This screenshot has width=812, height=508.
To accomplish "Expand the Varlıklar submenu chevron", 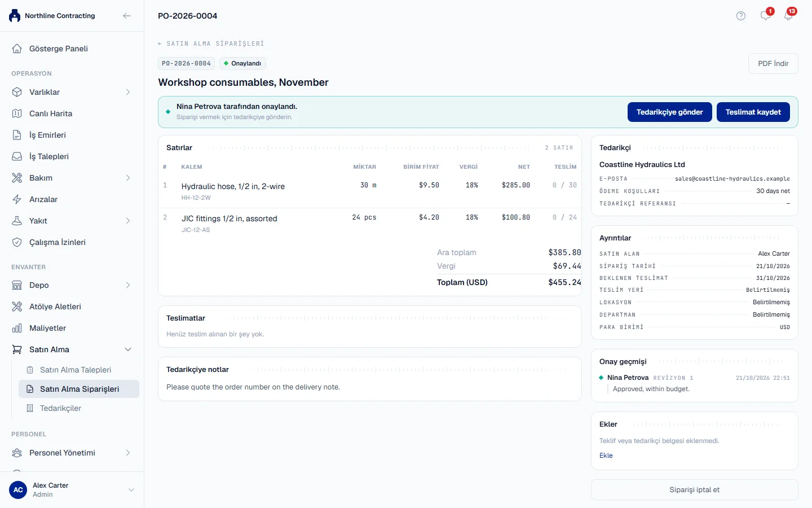I will click(128, 92).
